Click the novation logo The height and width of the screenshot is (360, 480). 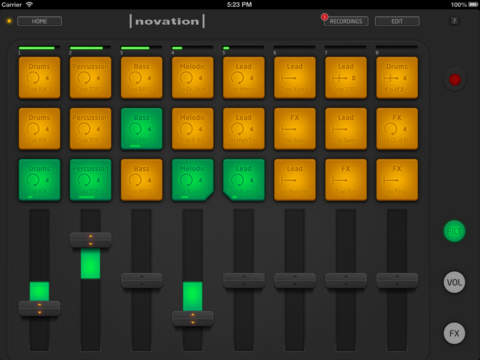click(x=167, y=21)
